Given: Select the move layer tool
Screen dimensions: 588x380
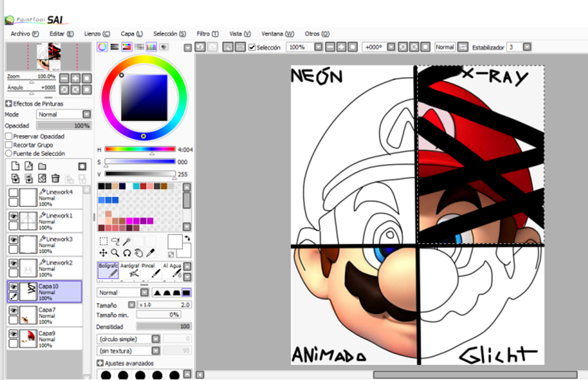Looking at the screenshot, I should coord(103,253).
